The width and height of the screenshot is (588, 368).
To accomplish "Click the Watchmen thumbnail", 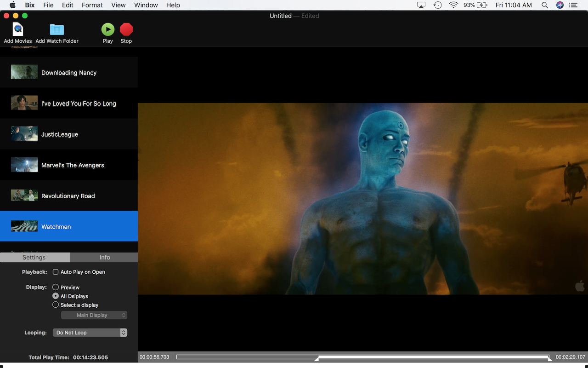I will click(x=24, y=226).
